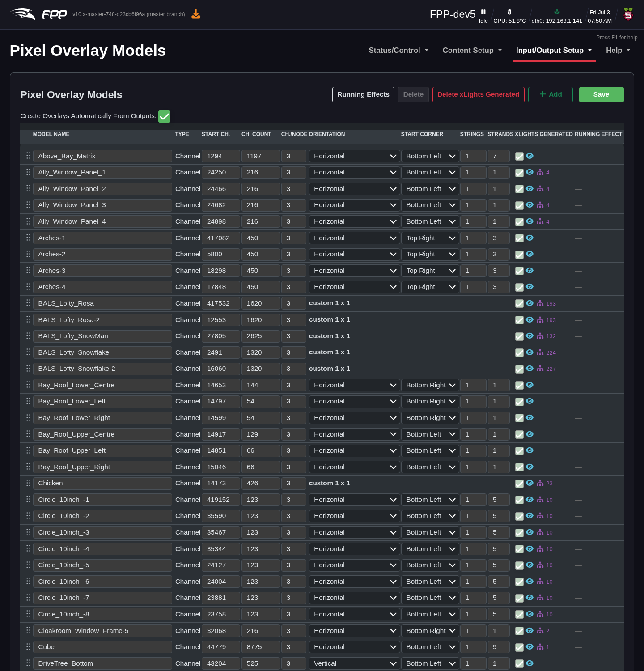Grab the drag handle for DriveTree_Bottom

point(28,663)
